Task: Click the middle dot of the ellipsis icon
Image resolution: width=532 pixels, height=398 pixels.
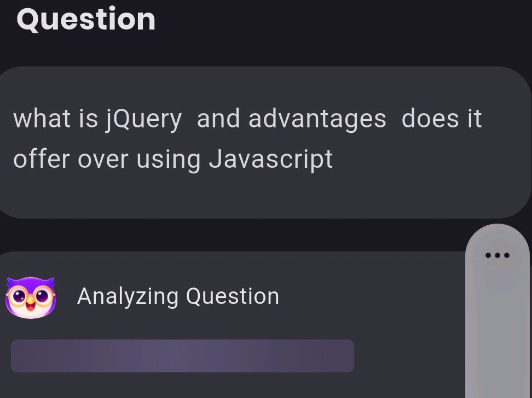Action: click(498, 255)
